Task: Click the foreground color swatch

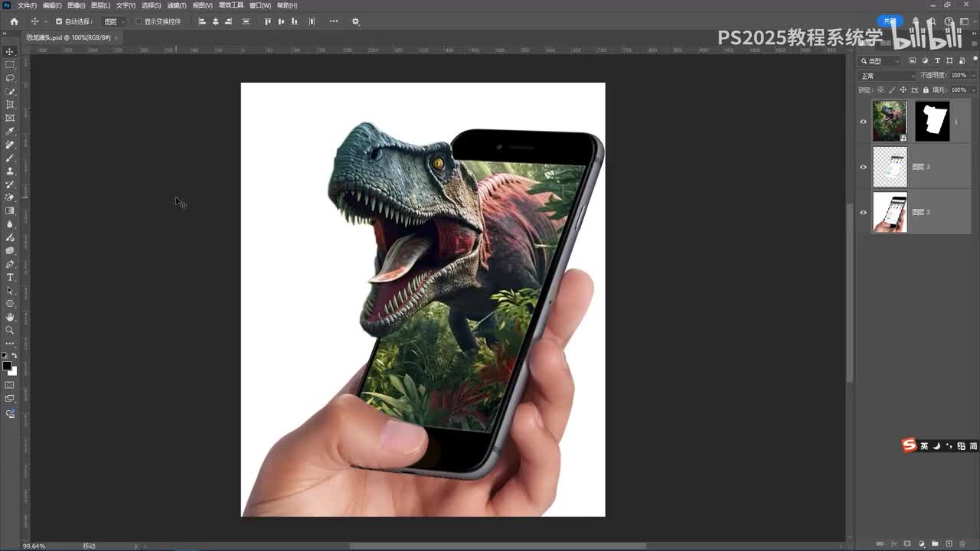Action: [7, 366]
